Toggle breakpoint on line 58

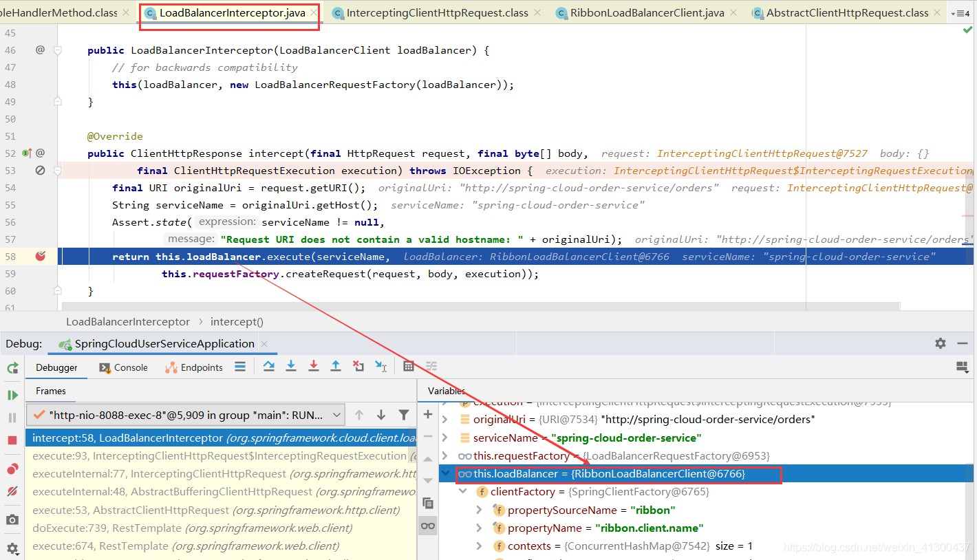[41, 256]
